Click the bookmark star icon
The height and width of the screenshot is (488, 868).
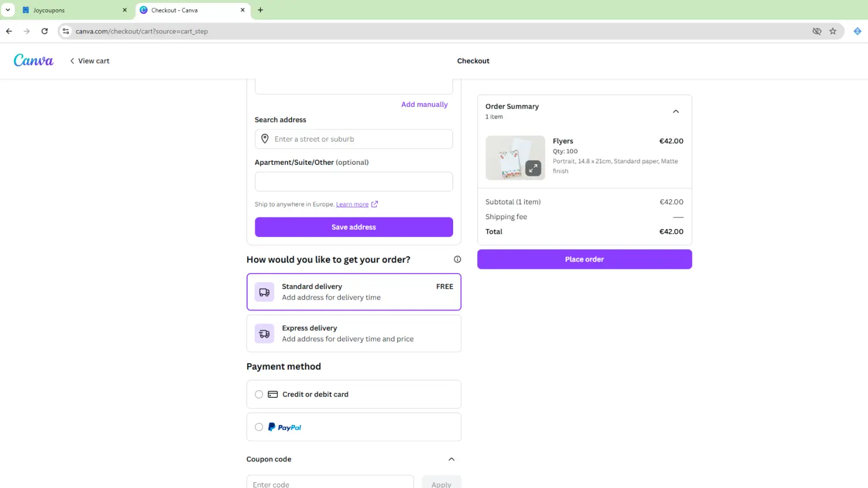pyautogui.click(x=833, y=31)
